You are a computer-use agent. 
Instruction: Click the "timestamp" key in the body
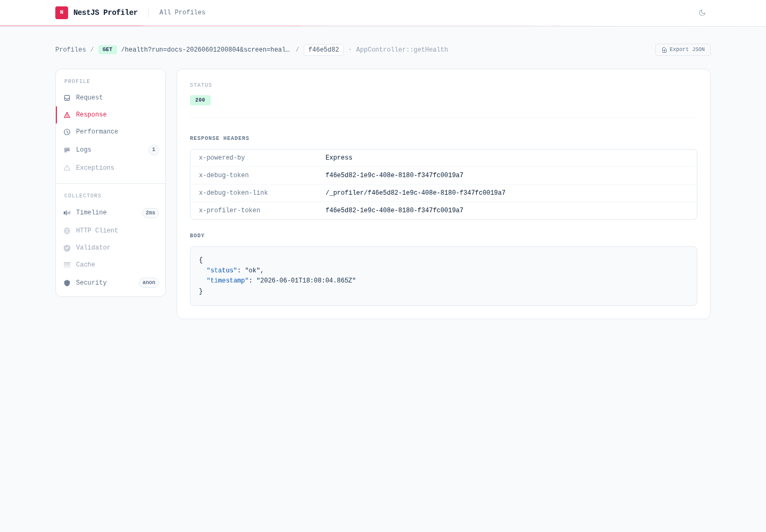coord(228,281)
